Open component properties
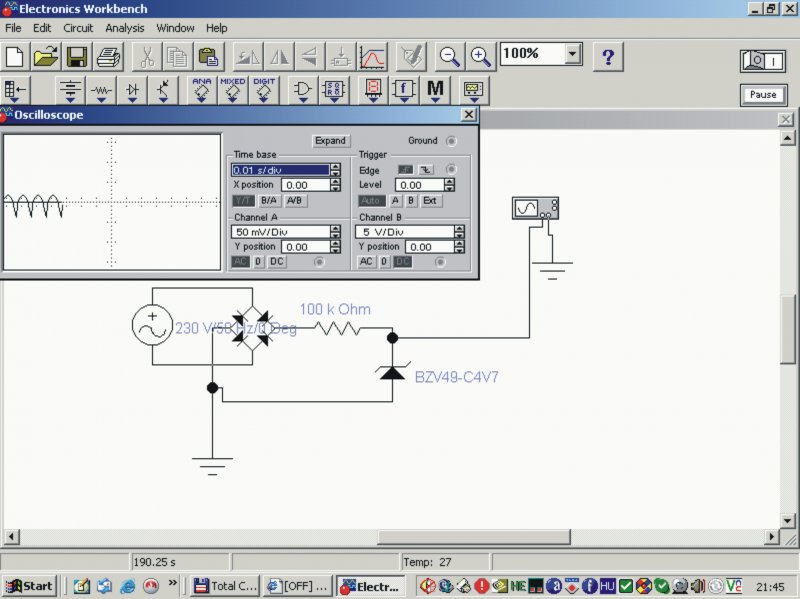Image resolution: width=800 pixels, height=599 pixels. (x=411, y=56)
